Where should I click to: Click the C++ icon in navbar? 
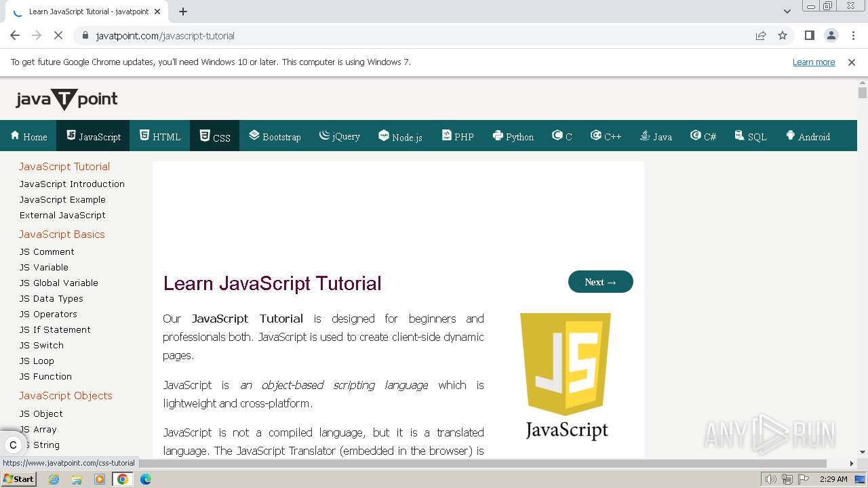[x=596, y=135]
